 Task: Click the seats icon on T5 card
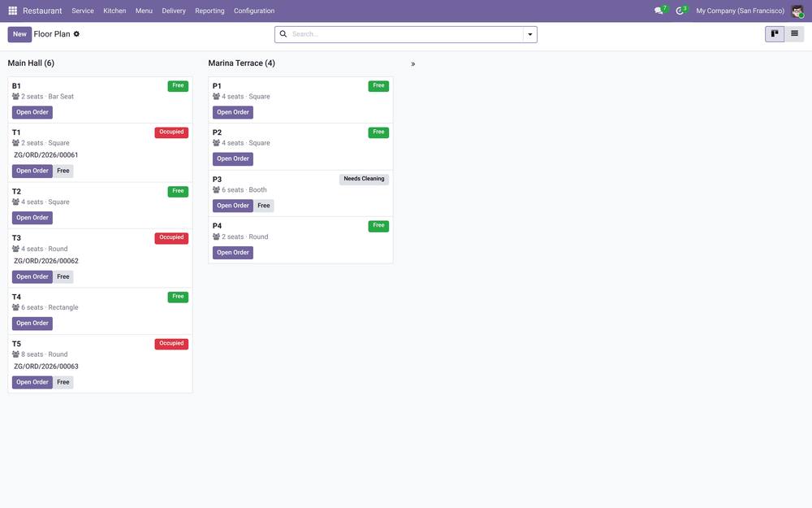15,354
